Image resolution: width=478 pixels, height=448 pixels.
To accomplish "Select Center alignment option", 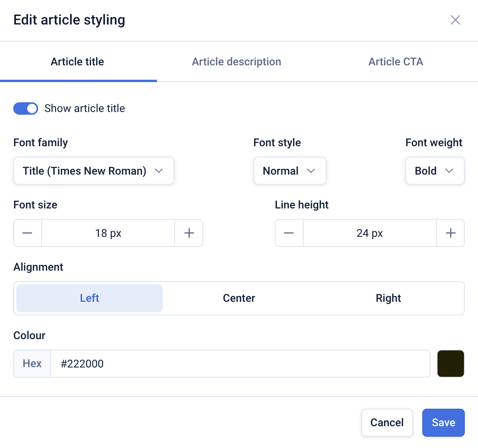I will click(x=239, y=298).
